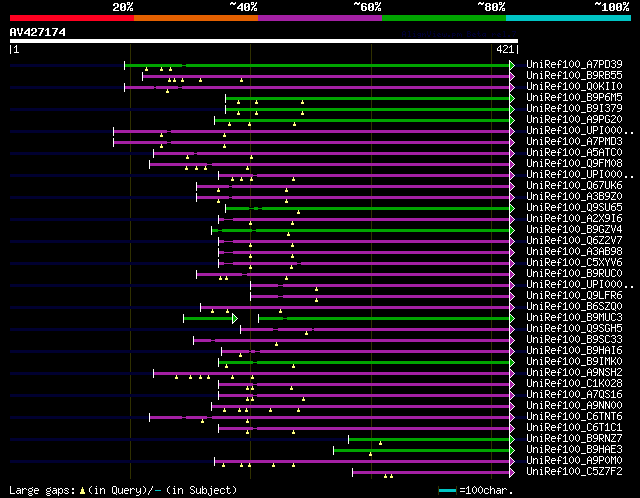
Task: Open the UniRef100_B9SC33 entry
Action: [574, 340]
